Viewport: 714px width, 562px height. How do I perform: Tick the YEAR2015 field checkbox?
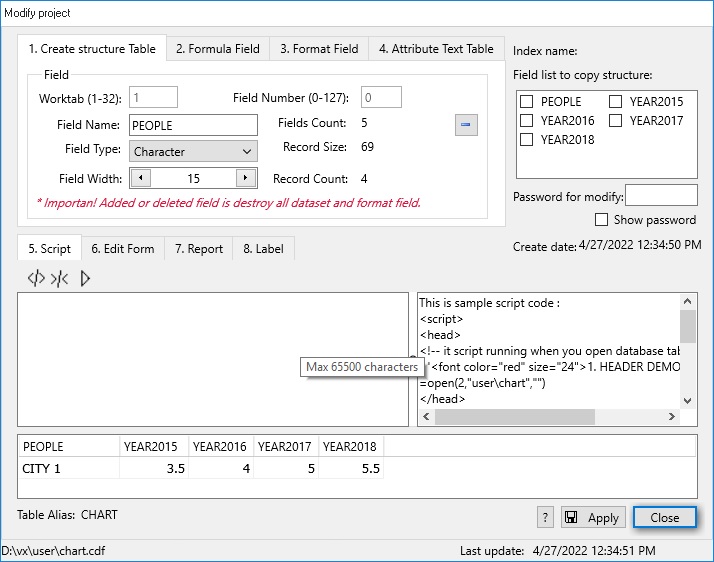pyautogui.click(x=615, y=101)
